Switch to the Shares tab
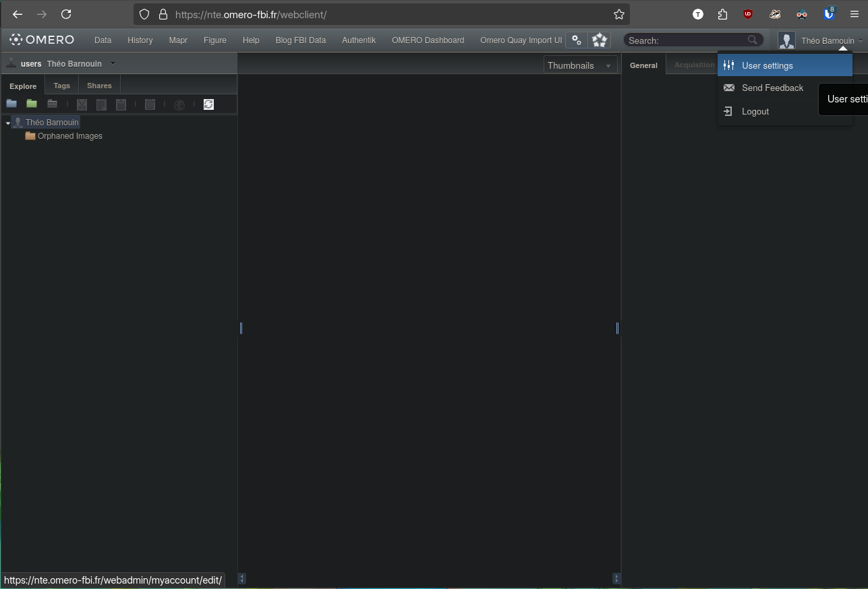This screenshot has height=589, width=868. [99, 86]
